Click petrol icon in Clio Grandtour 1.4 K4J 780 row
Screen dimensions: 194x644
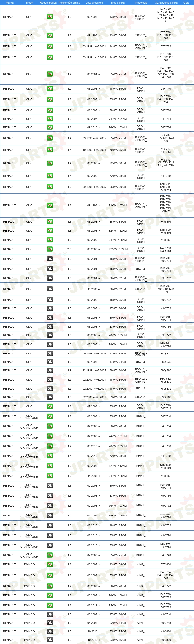point(50,456)
